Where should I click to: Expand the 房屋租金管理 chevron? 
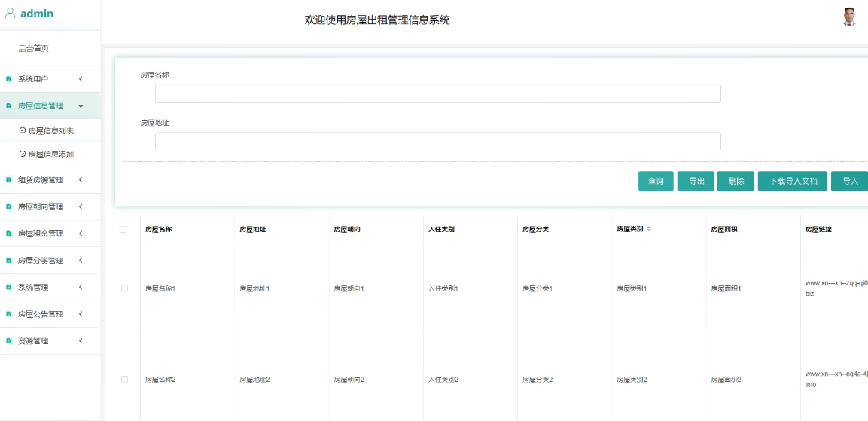click(x=81, y=233)
